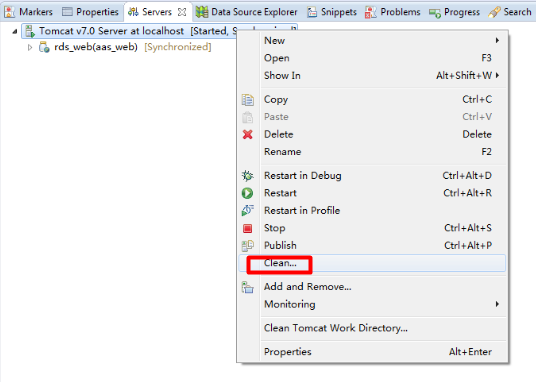This screenshot has height=382, width=536.
Task: Click the Servers tab icon
Action: tap(133, 12)
